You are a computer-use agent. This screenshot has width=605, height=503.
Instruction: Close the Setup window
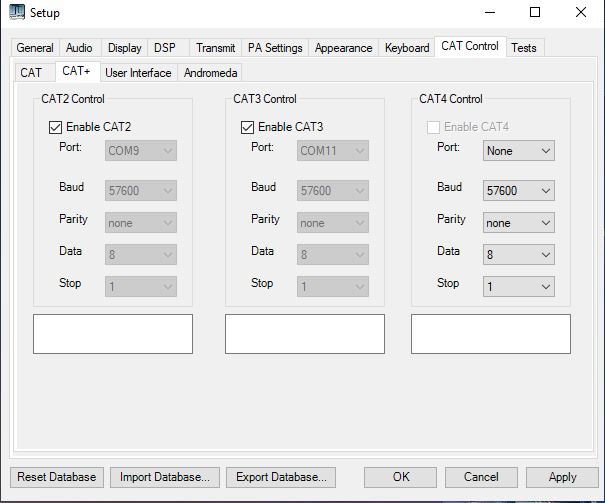pos(581,13)
